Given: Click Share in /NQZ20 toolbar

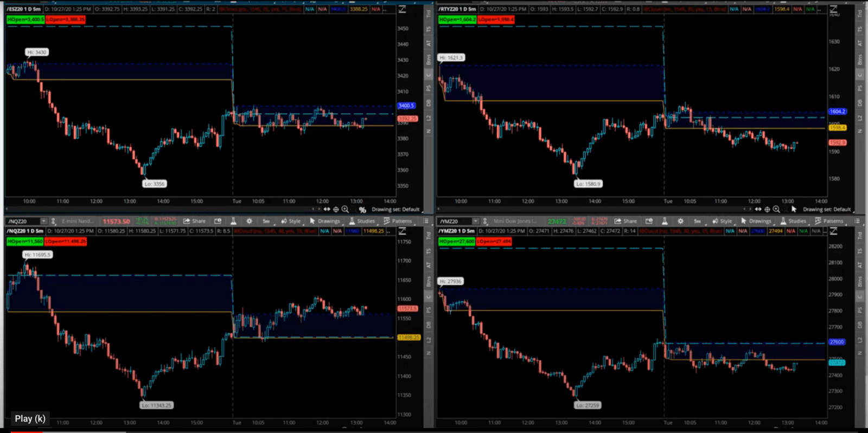Looking at the screenshot, I should pyautogui.click(x=195, y=221).
